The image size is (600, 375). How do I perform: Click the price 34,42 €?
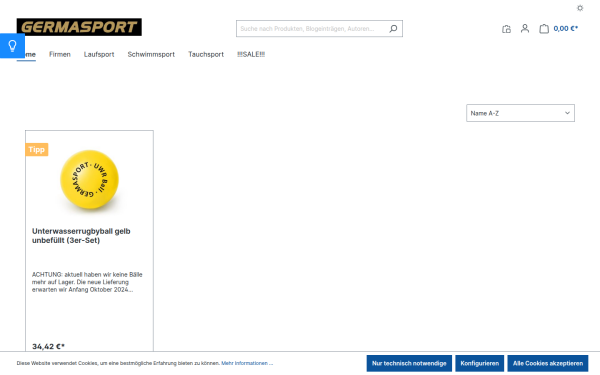48,347
